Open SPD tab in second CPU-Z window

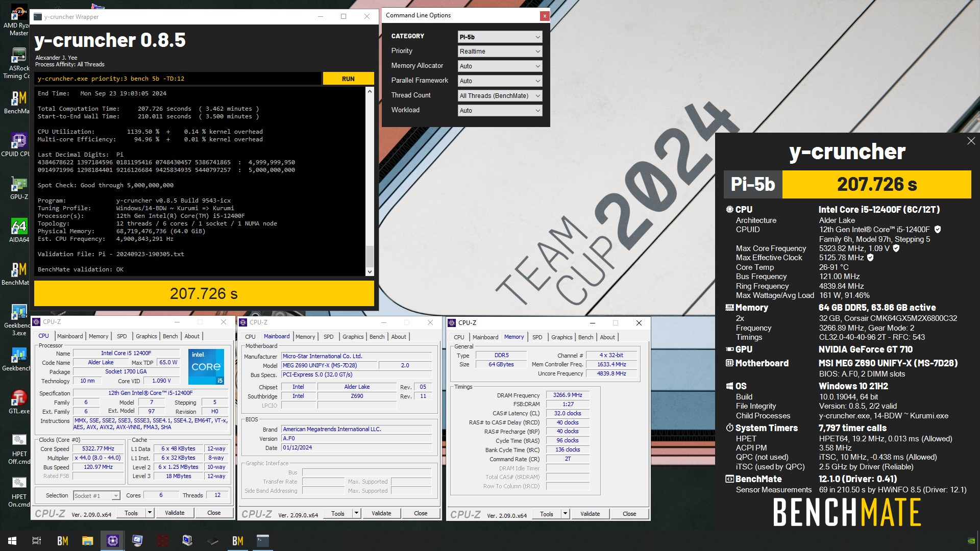pos(329,337)
